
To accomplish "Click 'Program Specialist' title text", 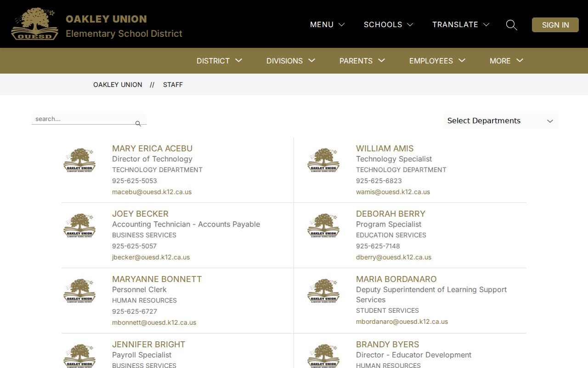I will (389, 224).
